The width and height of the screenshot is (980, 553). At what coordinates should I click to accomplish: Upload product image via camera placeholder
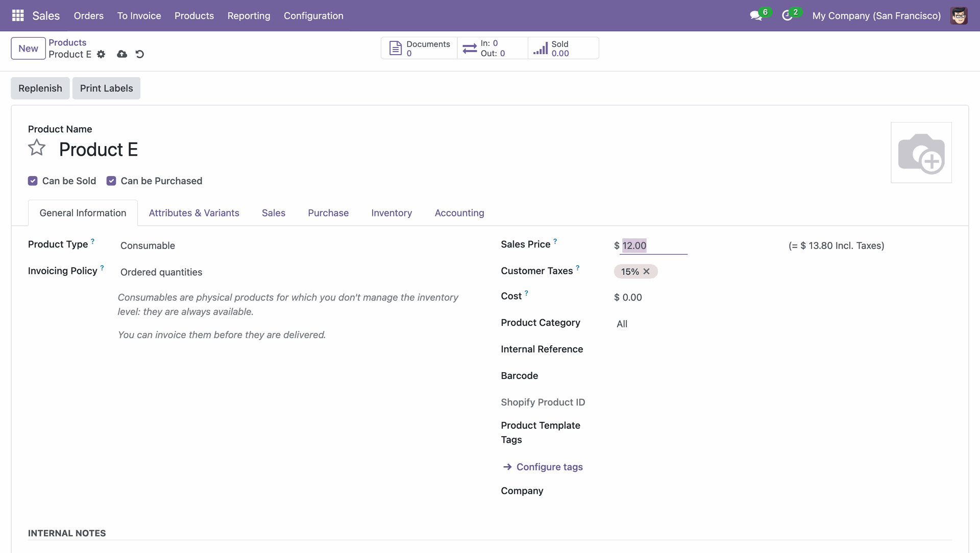click(921, 153)
